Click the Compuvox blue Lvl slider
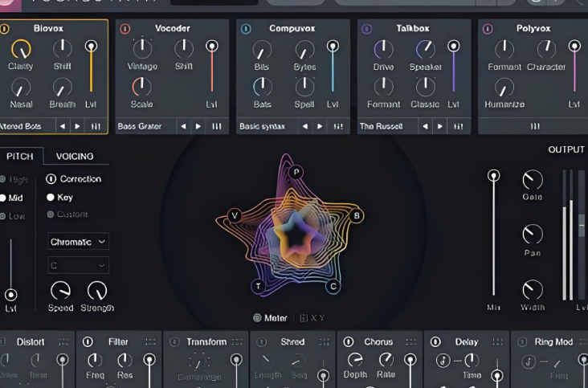The height and width of the screenshot is (388, 588). pos(333,67)
